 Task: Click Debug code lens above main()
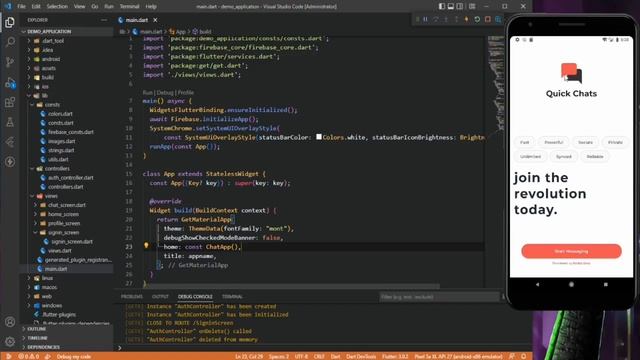pyautogui.click(x=165, y=93)
